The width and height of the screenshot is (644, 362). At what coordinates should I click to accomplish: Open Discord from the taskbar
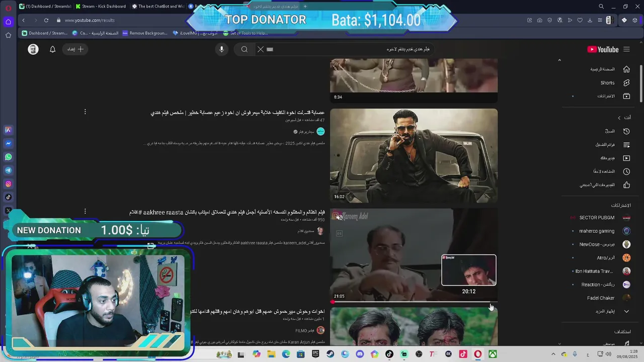pyautogui.click(x=360, y=354)
